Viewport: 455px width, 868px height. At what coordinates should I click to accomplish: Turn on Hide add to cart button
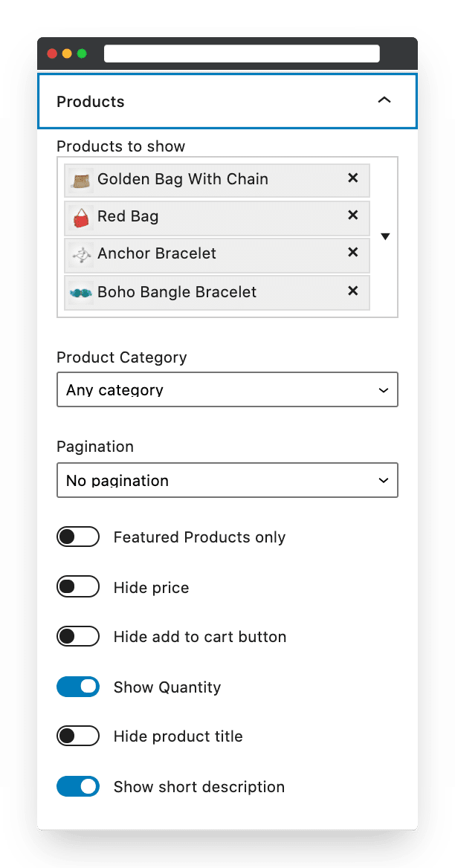78,637
